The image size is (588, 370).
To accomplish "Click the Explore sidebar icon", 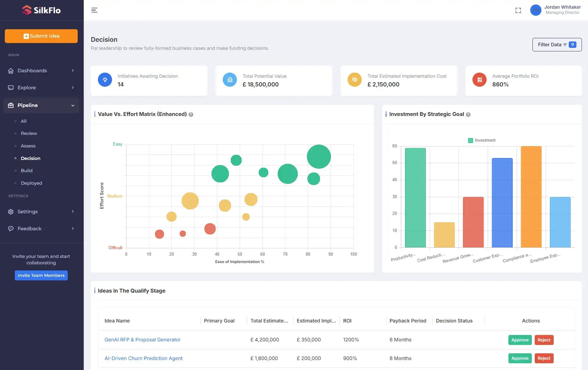I will click(x=11, y=88).
